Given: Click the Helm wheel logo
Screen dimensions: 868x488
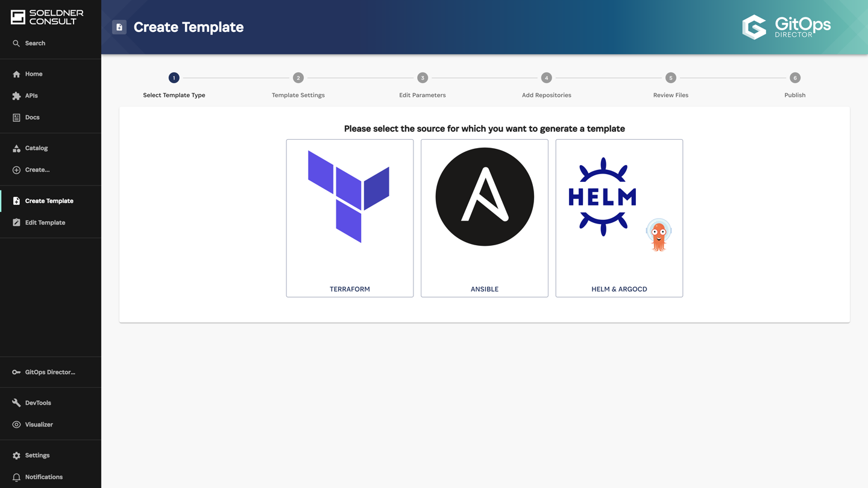Looking at the screenshot, I should 603,196.
